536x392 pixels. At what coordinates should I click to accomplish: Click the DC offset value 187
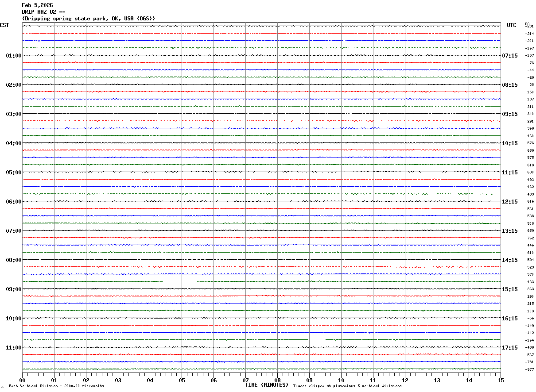point(530,100)
